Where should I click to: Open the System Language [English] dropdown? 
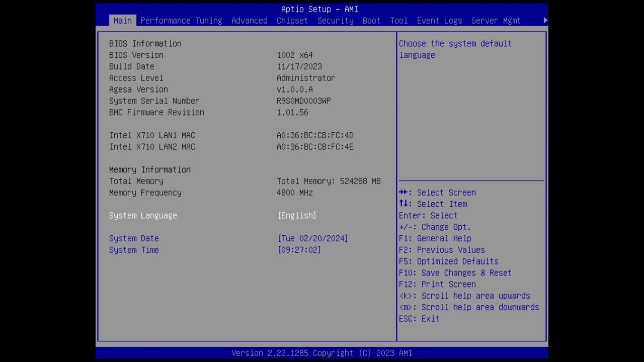pyautogui.click(x=297, y=215)
